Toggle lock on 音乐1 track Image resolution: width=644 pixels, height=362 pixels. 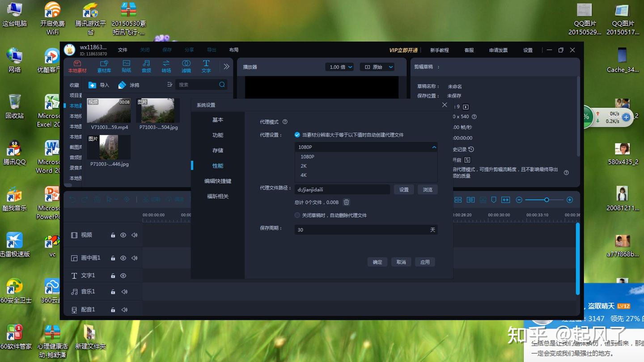[113, 292]
